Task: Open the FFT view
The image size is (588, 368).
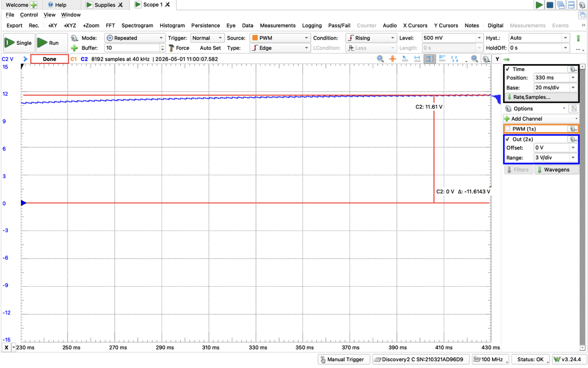Action: [110, 25]
